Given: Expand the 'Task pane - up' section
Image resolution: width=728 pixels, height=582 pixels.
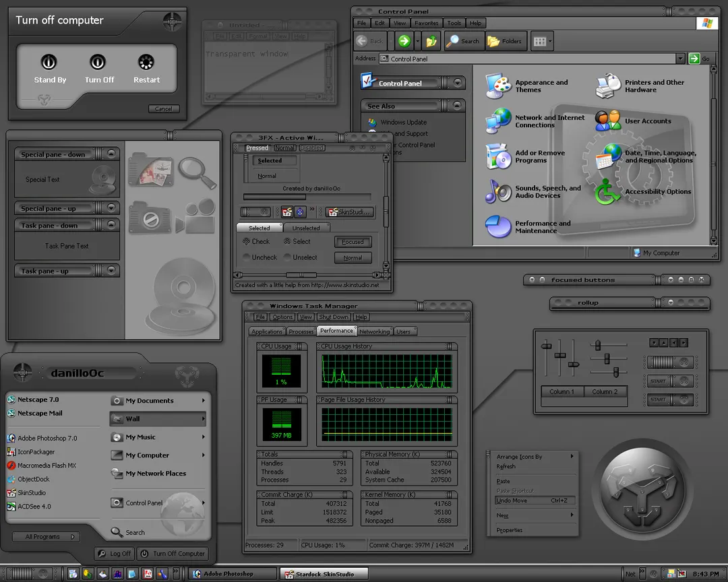Looking at the screenshot, I should [x=111, y=270].
